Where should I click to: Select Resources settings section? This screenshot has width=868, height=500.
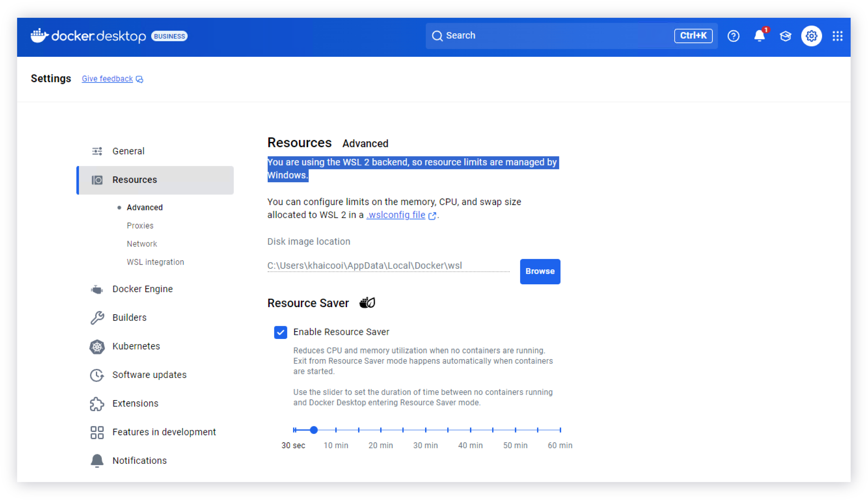tap(155, 180)
